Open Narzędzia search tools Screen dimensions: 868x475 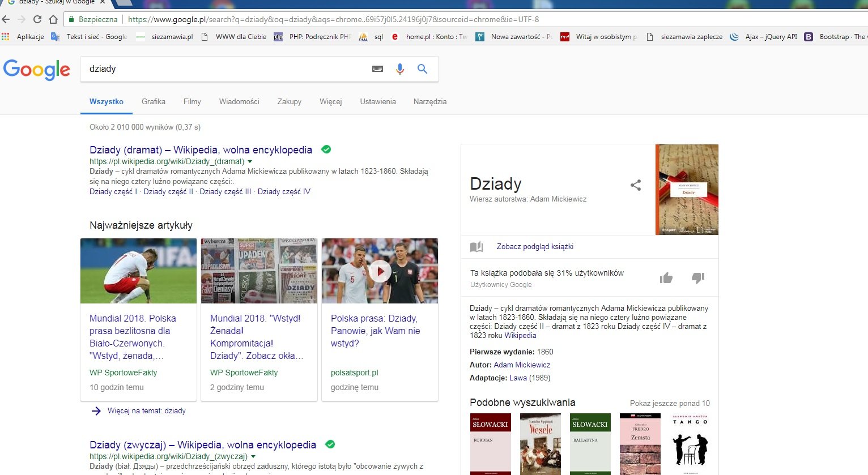(430, 102)
